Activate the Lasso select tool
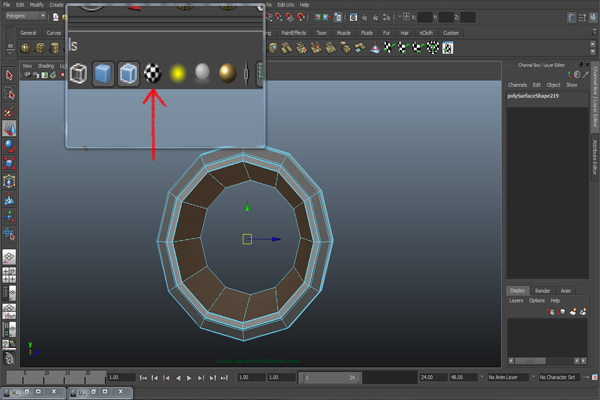The image size is (600, 400). click(9, 93)
